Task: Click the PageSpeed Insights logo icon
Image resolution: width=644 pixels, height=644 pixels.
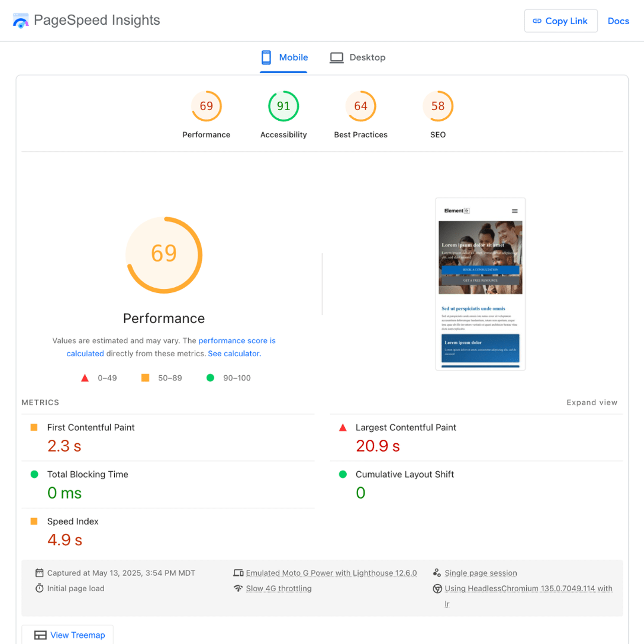Action: tap(21, 21)
